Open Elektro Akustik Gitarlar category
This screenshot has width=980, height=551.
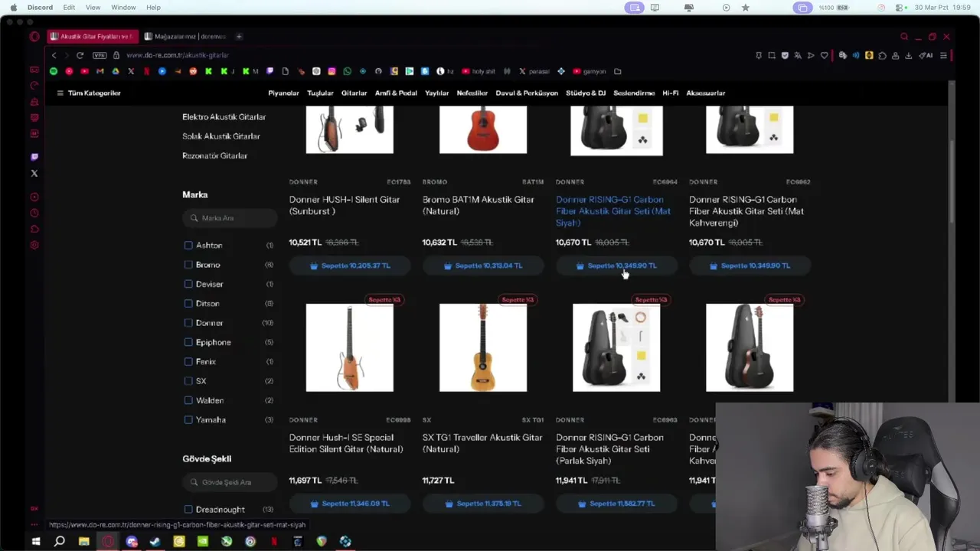click(224, 117)
